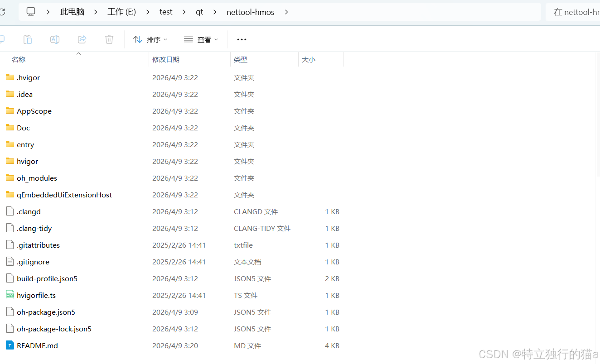Click the oh-package.json5 file icon
The height and width of the screenshot is (364, 600).
(x=10, y=312)
